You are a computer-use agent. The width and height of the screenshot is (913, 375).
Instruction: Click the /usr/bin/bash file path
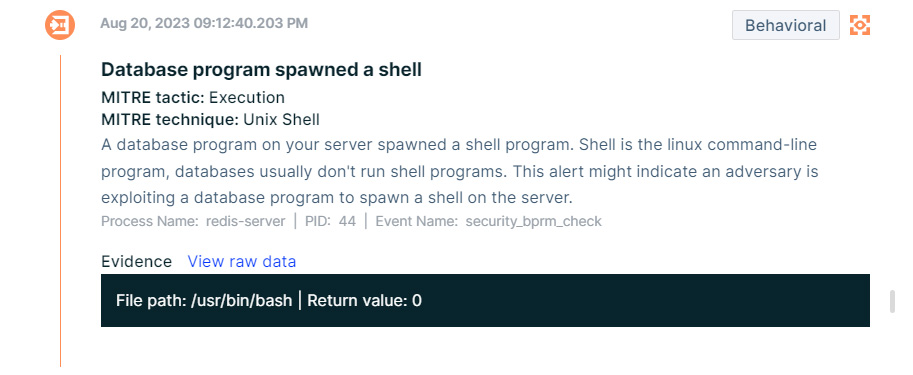pyautogui.click(x=242, y=301)
